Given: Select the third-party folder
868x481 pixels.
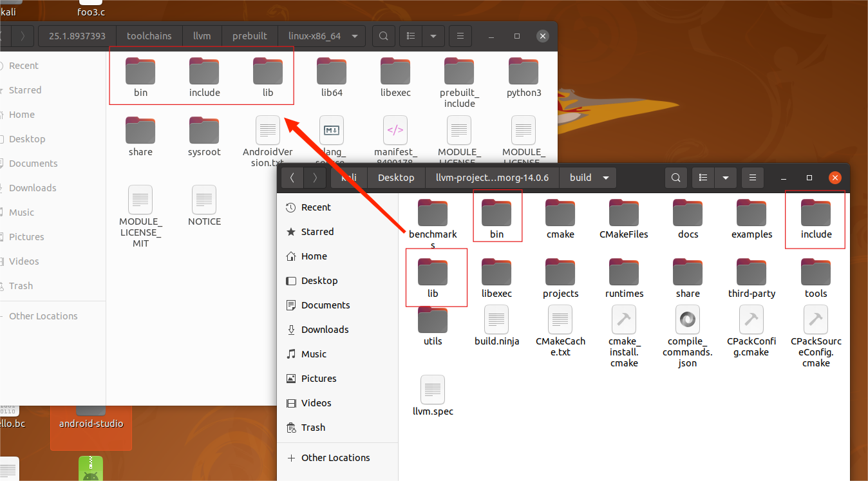Looking at the screenshot, I should coord(751,278).
